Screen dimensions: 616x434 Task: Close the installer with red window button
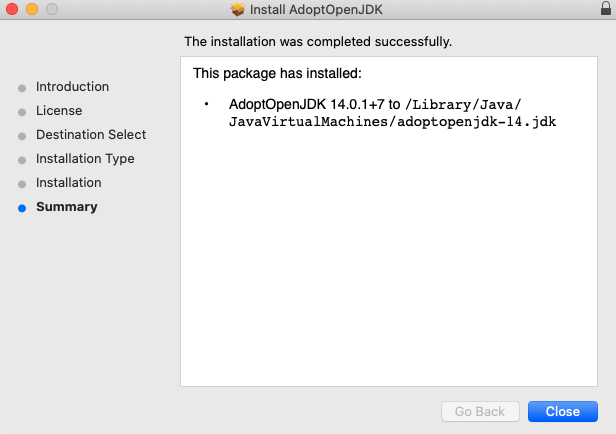pos(13,10)
